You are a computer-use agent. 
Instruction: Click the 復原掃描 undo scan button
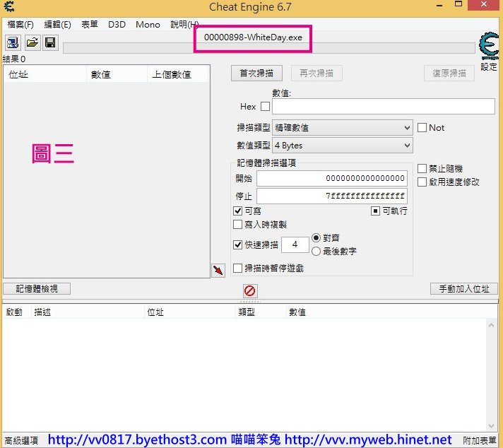pyautogui.click(x=449, y=73)
